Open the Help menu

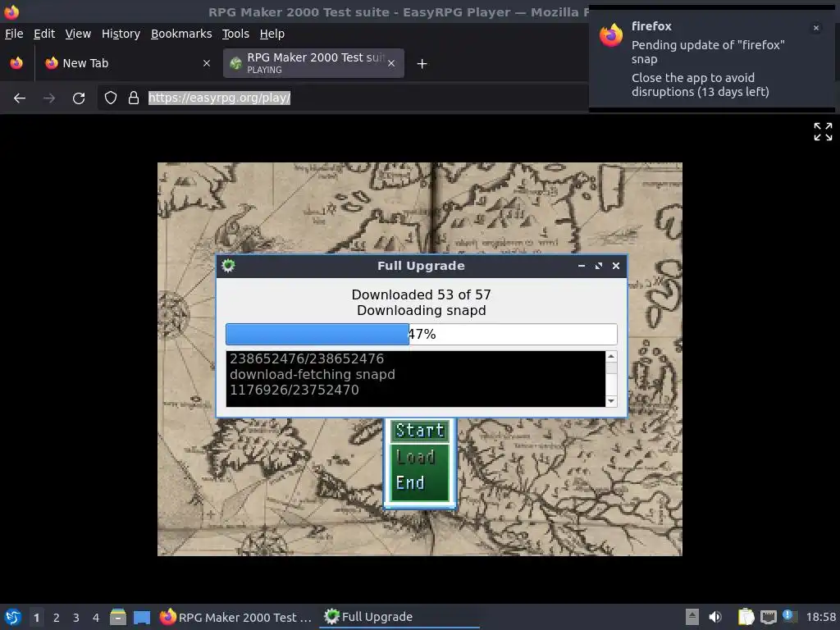tap(272, 34)
